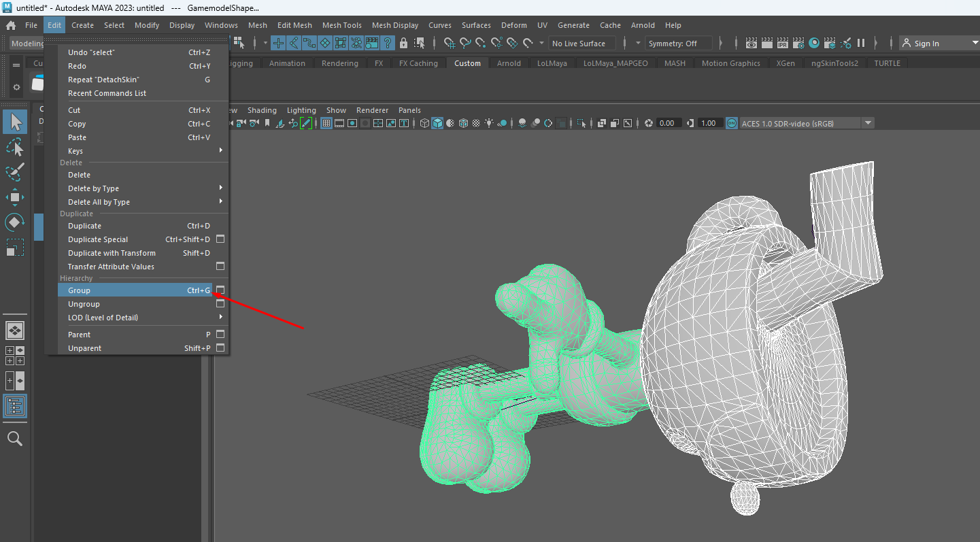
Task: Open the Symmetry: Off dropdown
Action: pyautogui.click(x=679, y=44)
